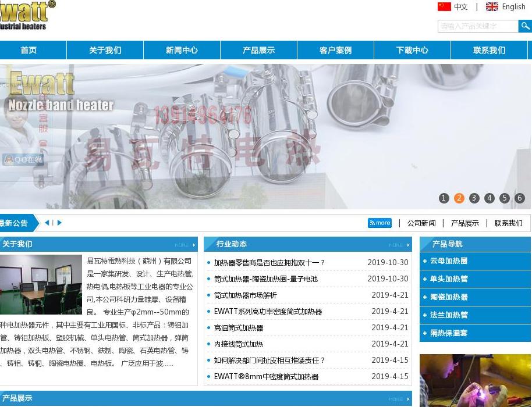Click the 产品导航 sidebar header

point(475,244)
